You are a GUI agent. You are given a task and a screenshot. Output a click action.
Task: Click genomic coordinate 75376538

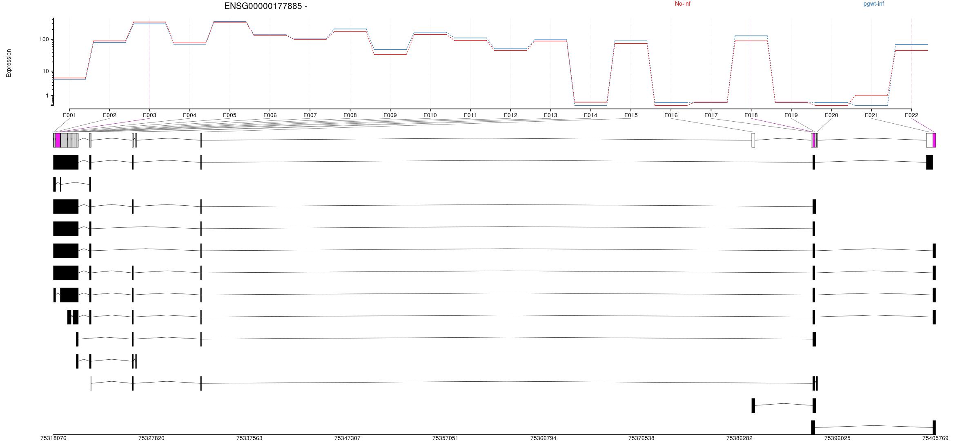(x=641, y=438)
